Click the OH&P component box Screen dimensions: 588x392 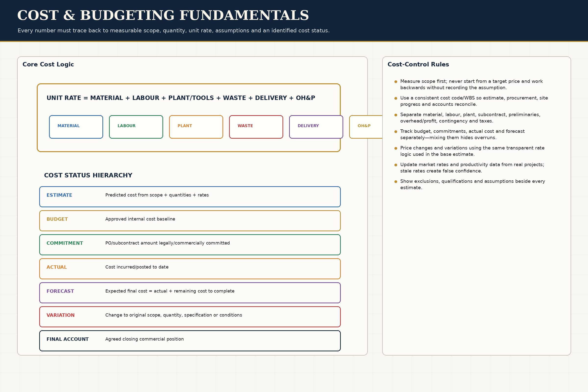click(366, 127)
